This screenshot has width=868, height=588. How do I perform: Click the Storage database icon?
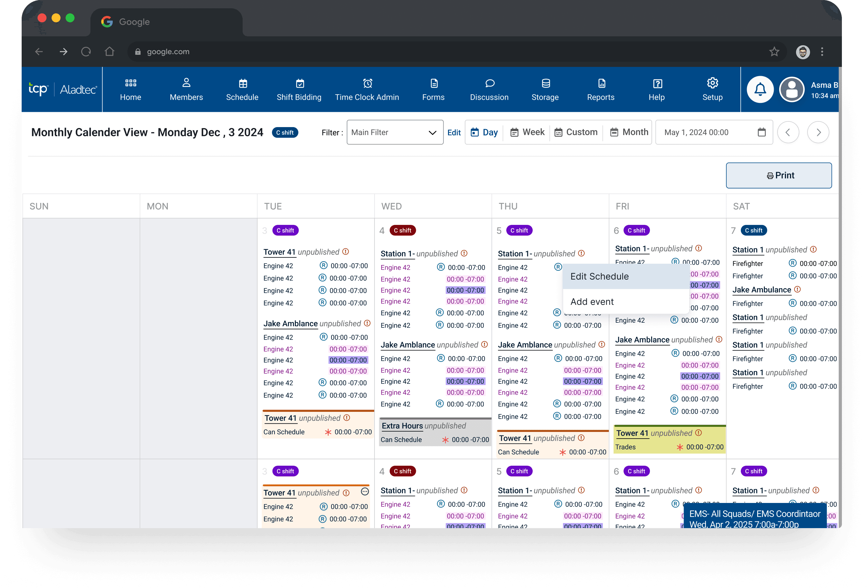coord(545,83)
